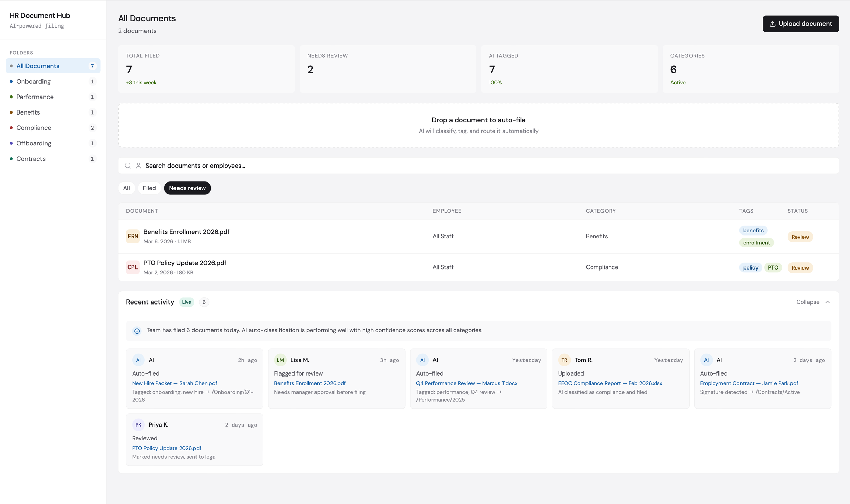Select the Filed filter pill
Image resolution: width=850 pixels, height=504 pixels.
coord(149,188)
